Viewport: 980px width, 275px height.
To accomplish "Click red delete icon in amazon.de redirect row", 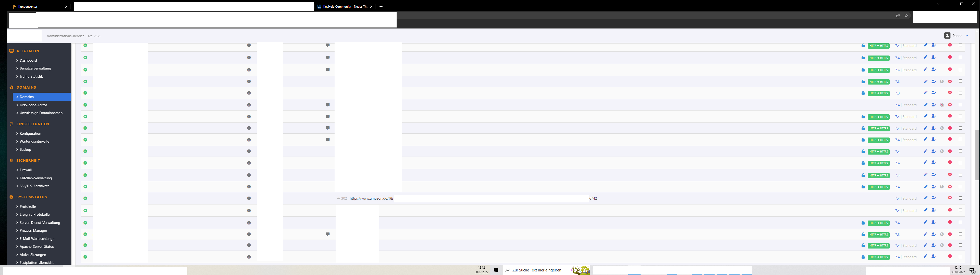I will point(950,198).
